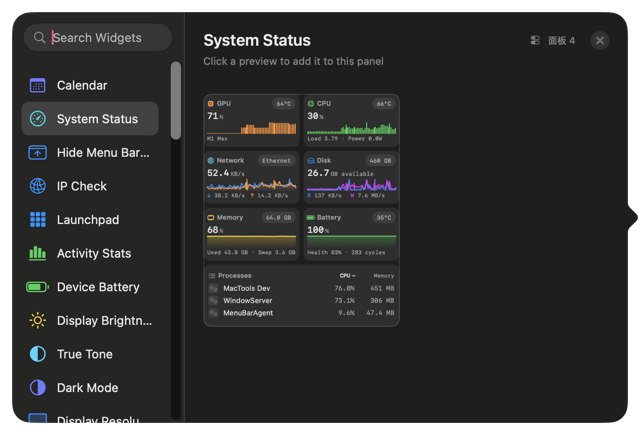Choose the Launchpad widget label
The height and width of the screenshot is (435, 640).
pos(88,220)
